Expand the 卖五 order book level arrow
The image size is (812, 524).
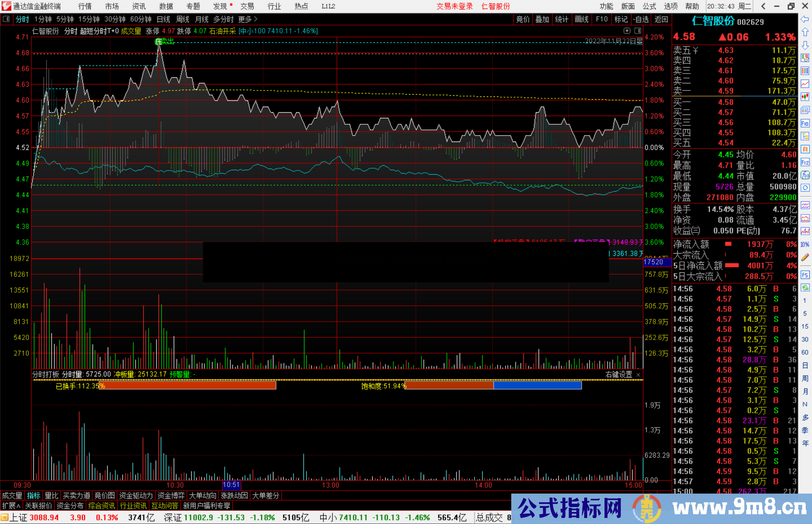pos(696,50)
